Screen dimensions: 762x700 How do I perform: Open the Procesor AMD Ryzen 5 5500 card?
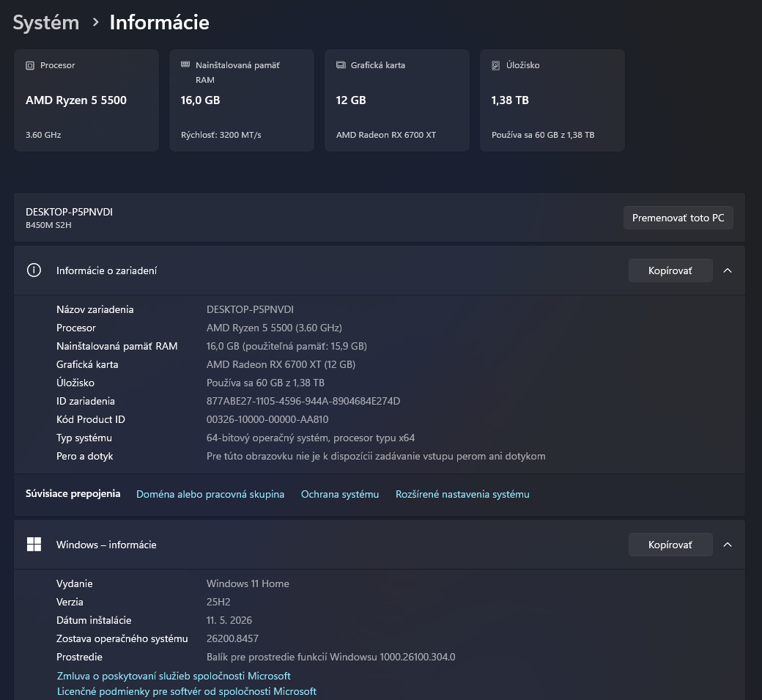(x=86, y=100)
